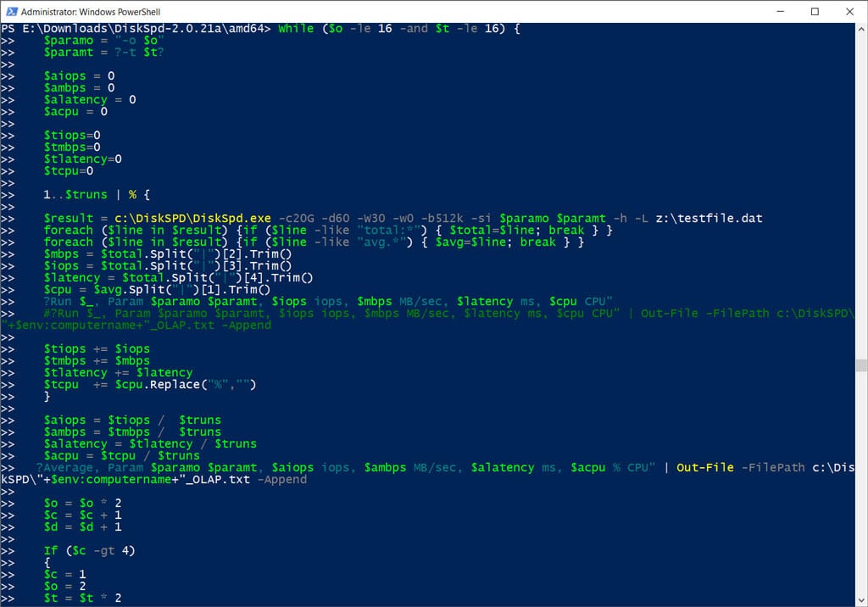Click the line '$tiops=0'
The image size is (868, 607).
coord(73,136)
